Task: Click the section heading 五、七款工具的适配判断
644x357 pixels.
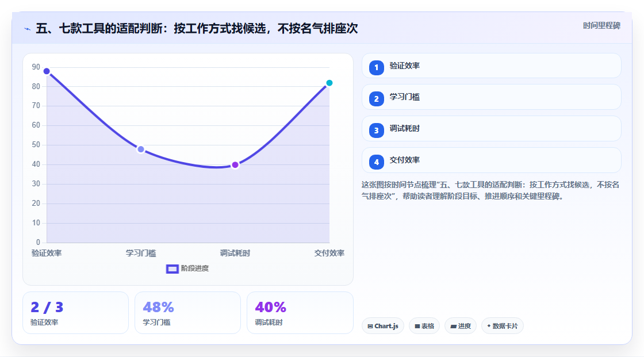Action: click(x=197, y=28)
